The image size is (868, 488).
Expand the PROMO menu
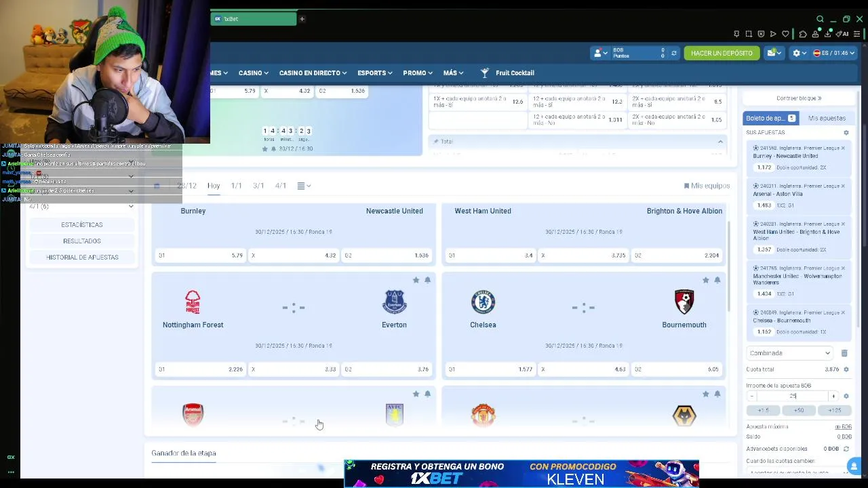(x=418, y=73)
